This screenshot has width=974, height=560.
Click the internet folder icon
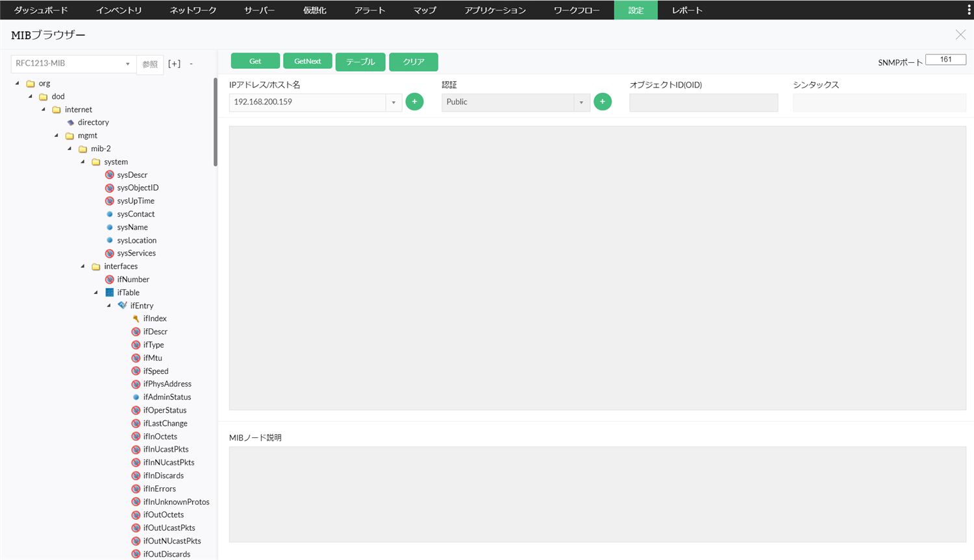point(56,110)
